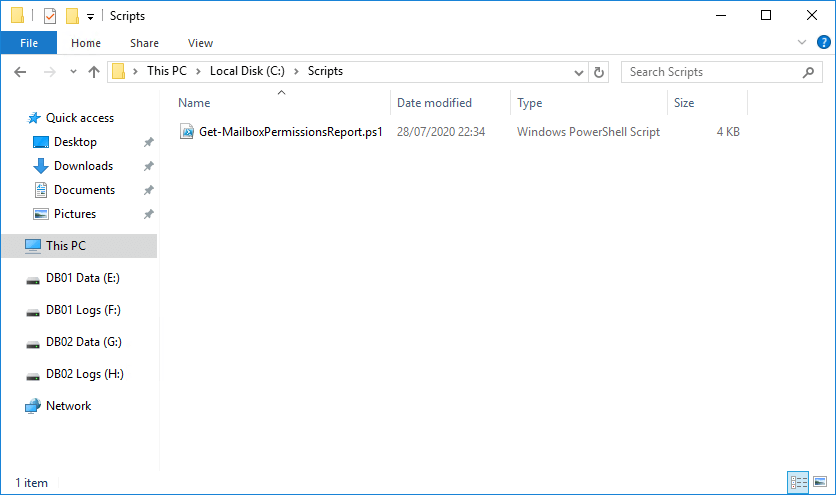Open the DB01 Data (E:) drive
836x495 pixels.
coord(83,278)
